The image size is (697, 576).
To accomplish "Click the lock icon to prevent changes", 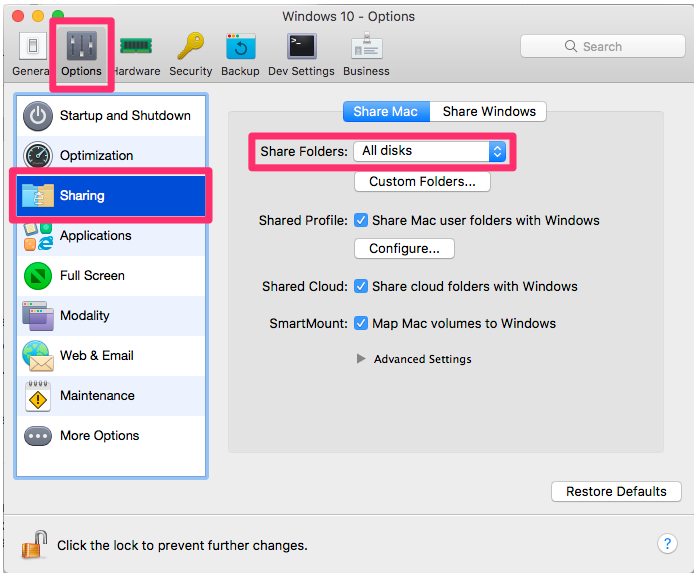I will point(34,544).
